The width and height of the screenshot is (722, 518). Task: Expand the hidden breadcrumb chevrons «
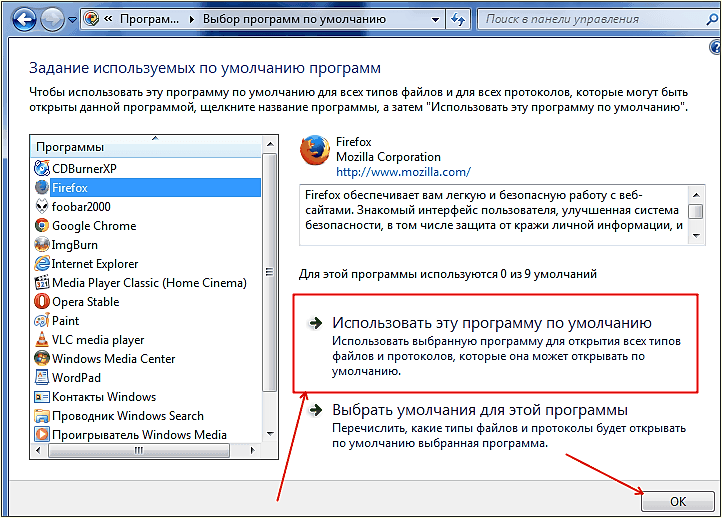109,19
